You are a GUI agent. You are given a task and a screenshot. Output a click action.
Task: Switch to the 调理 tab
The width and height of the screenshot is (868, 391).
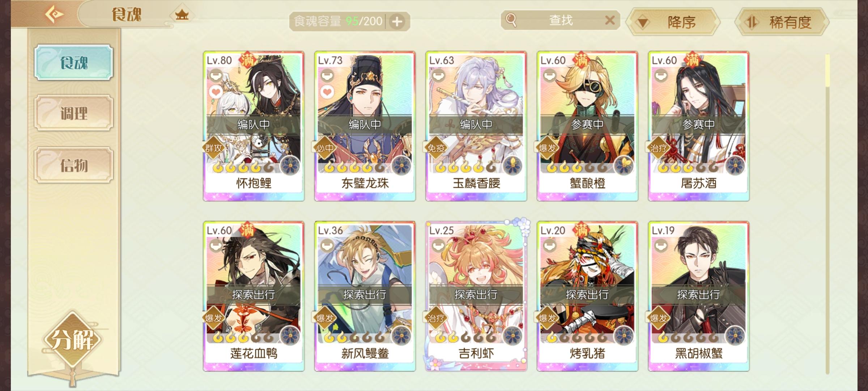pyautogui.click(x=74, y=113)
